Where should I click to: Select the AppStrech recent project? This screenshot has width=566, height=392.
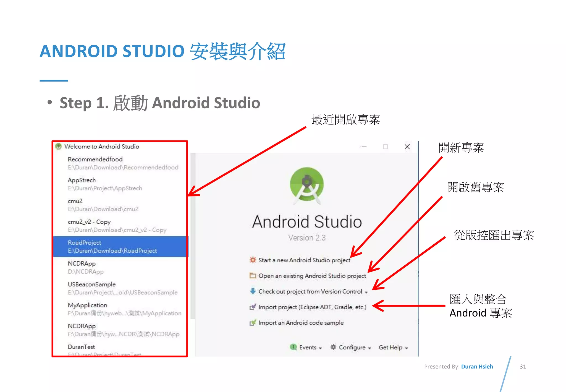pos(120,184)
